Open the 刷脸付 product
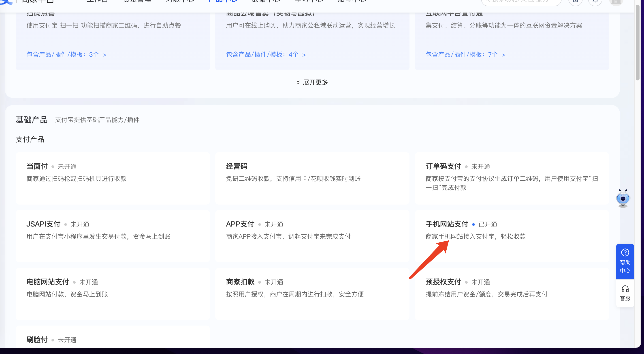Viewport: 644px width, 354px height. [113, 337]
